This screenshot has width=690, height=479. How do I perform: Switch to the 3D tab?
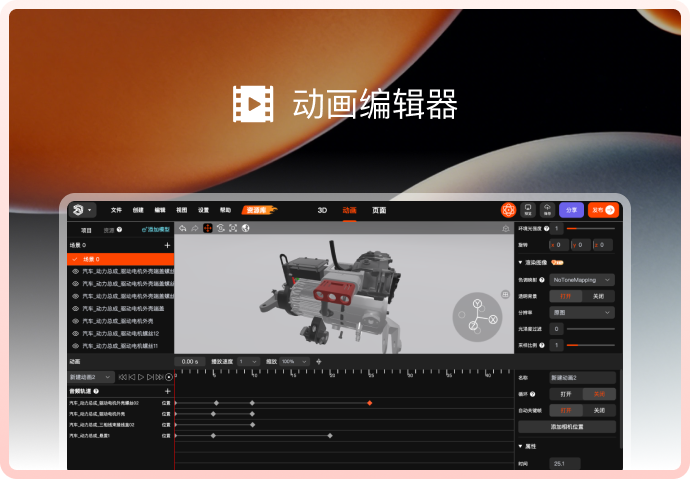(322, 211)
